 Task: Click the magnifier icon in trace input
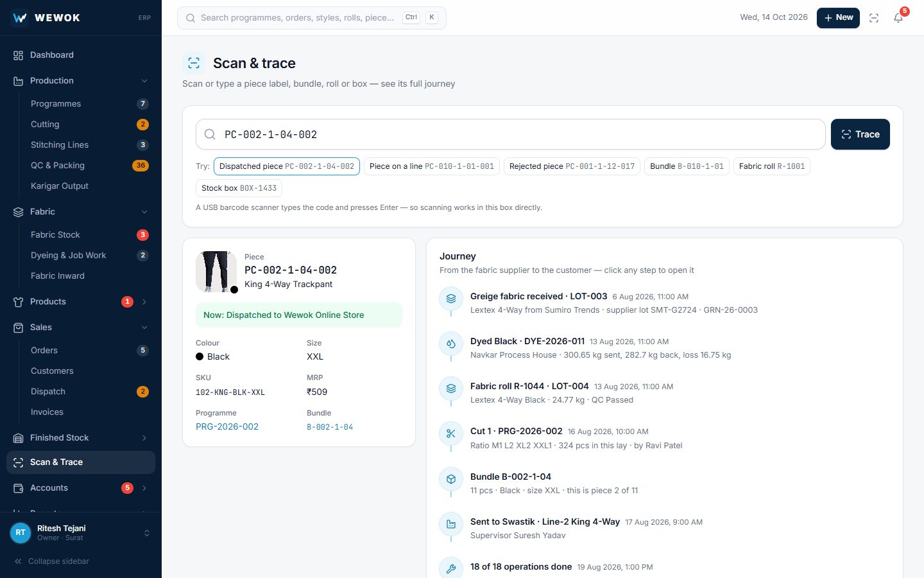tap(210, 134)
